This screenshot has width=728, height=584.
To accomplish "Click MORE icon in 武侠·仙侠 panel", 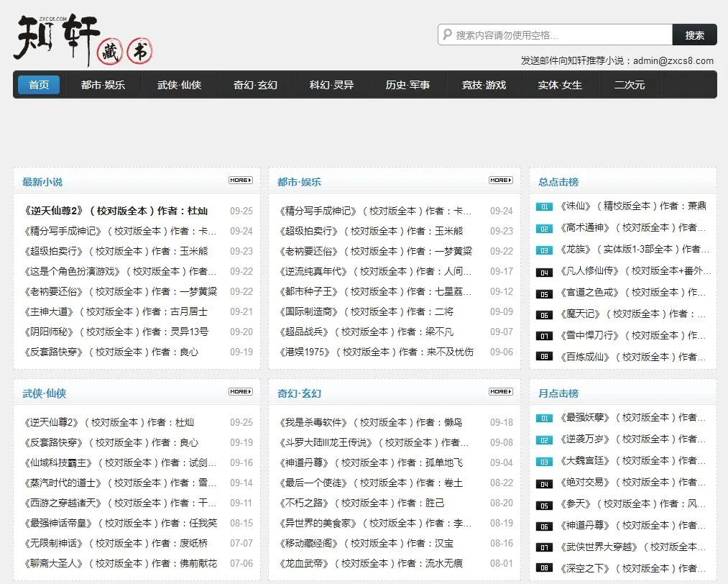I will [x=241, y=392].
